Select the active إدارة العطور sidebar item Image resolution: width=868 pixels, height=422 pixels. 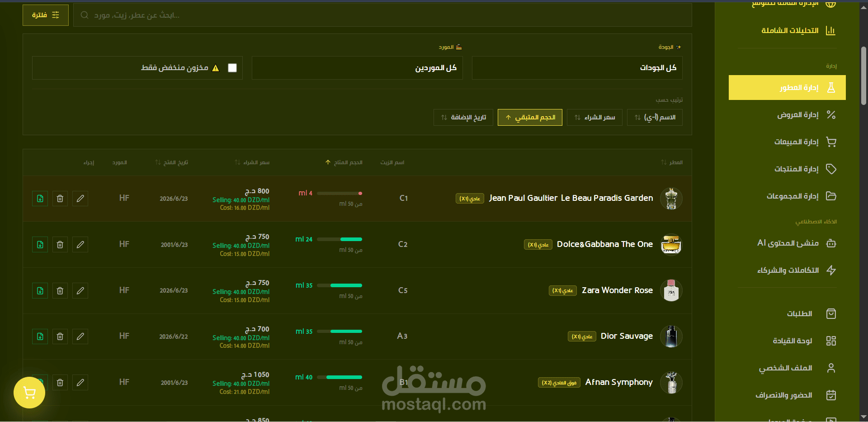coord(787,88)
